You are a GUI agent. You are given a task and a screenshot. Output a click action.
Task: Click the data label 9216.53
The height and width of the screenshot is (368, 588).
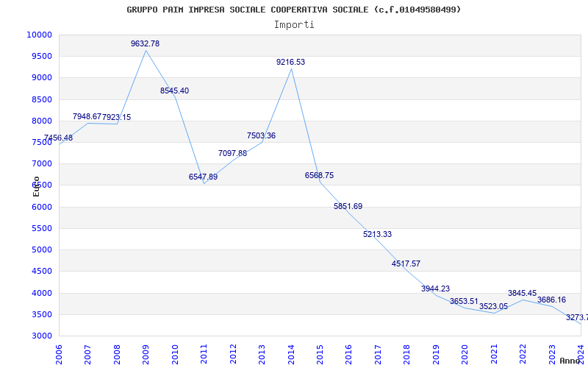[290, 62]
